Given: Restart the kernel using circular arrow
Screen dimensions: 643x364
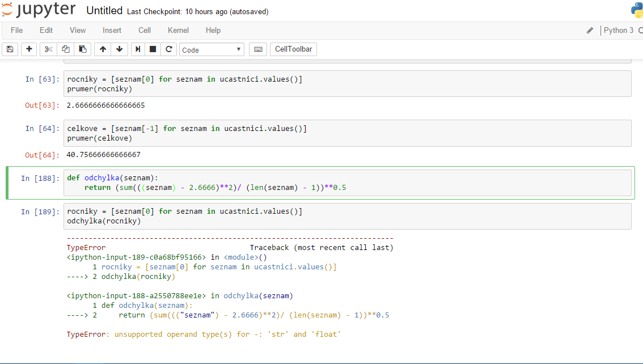Looking at the screenshot, I should coord(168,49).
